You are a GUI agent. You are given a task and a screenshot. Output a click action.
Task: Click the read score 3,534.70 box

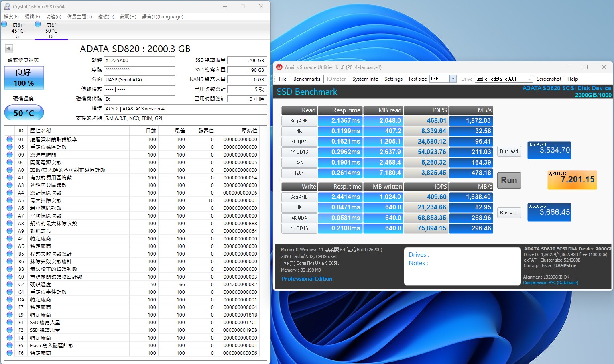click(x=549, y=150)
